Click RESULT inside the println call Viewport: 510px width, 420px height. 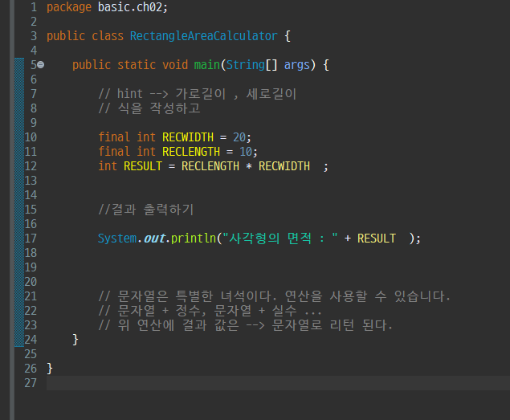click(377, 239)
